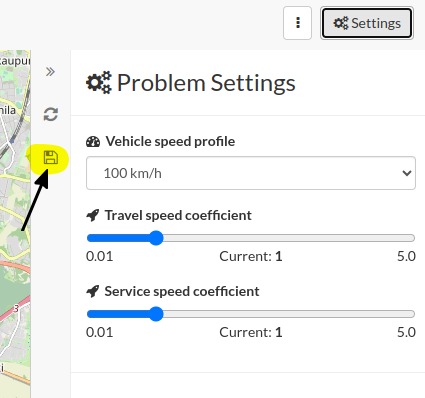Click the Travel speed coefficient slider handle

156,238
